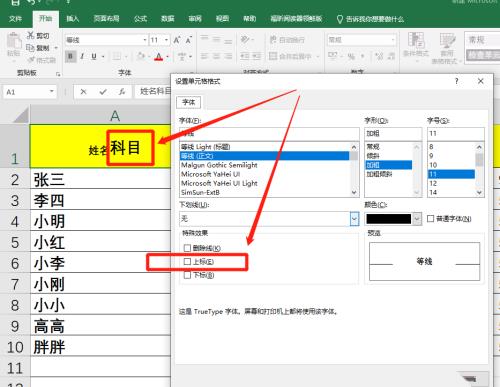
Task: Select the Format Painter brush
Action: [x=32, y=60]
